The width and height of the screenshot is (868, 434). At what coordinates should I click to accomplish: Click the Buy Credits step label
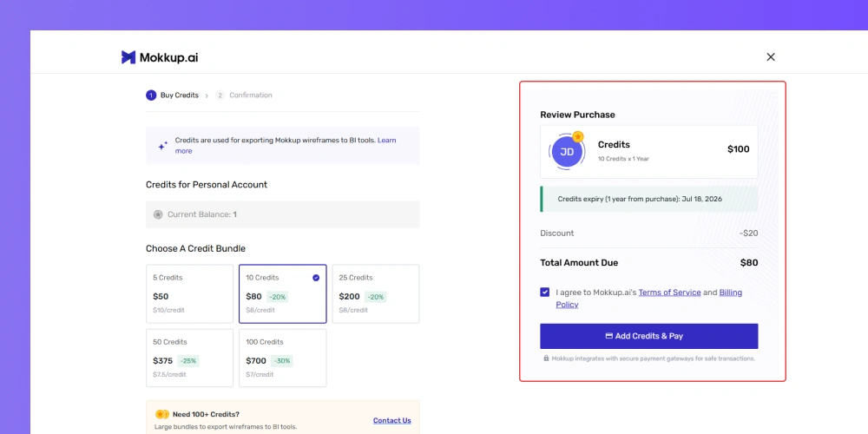[x=180, y=95]
